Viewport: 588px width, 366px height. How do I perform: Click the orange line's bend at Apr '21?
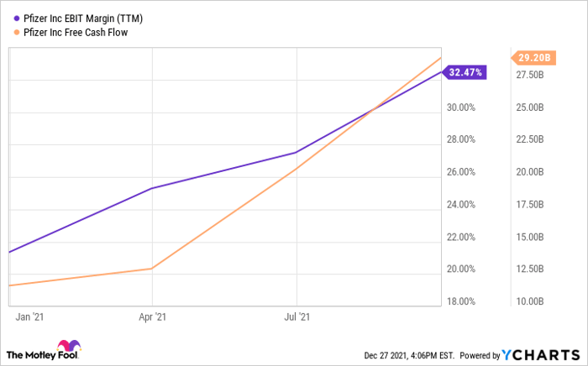pyautogui.click(x=151, y=269)
